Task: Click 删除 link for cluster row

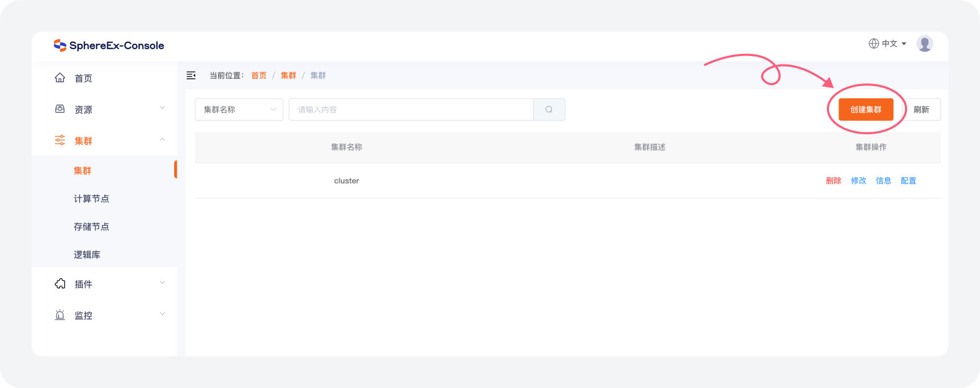Action: (x=833, y=181)
